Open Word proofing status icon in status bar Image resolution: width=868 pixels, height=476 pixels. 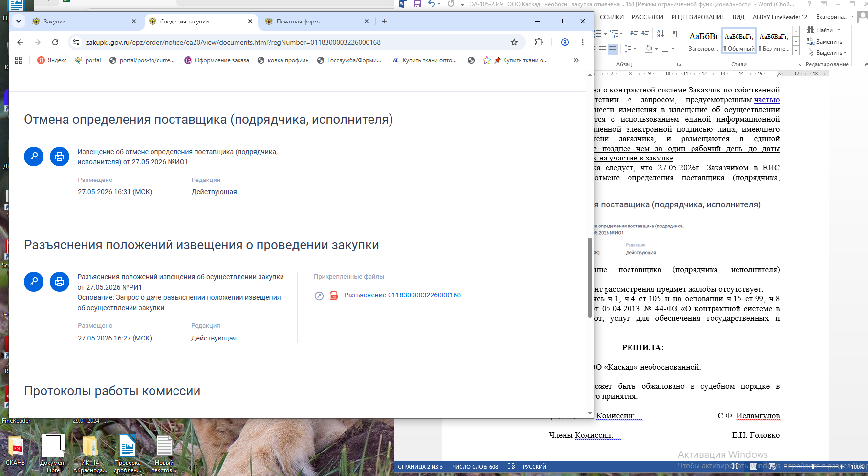[x=511, y=467]
